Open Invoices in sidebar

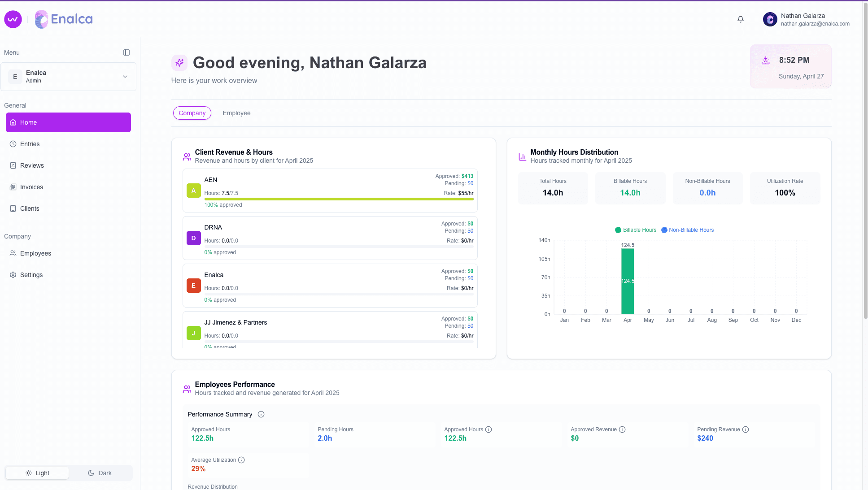coord(31,187)
